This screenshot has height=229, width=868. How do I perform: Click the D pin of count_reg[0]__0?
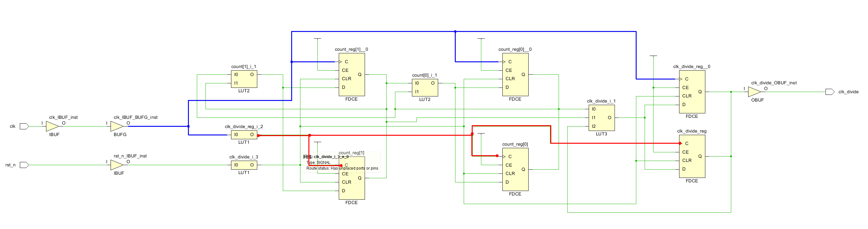[507, 88]
